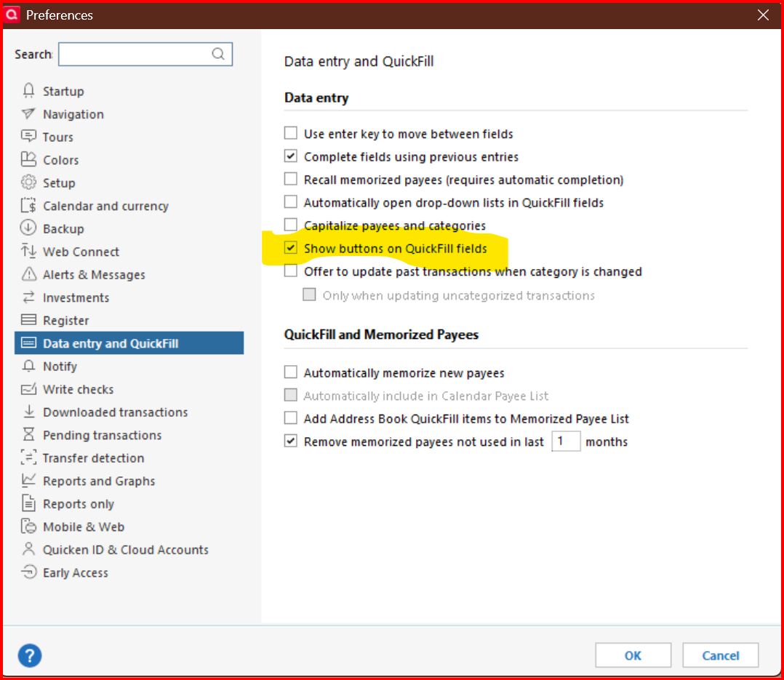Select Alerts & Messages section

tap(94, 274)
